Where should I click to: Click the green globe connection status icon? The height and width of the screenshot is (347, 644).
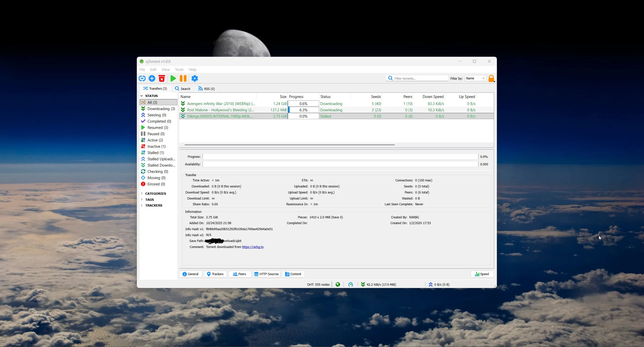338,284
